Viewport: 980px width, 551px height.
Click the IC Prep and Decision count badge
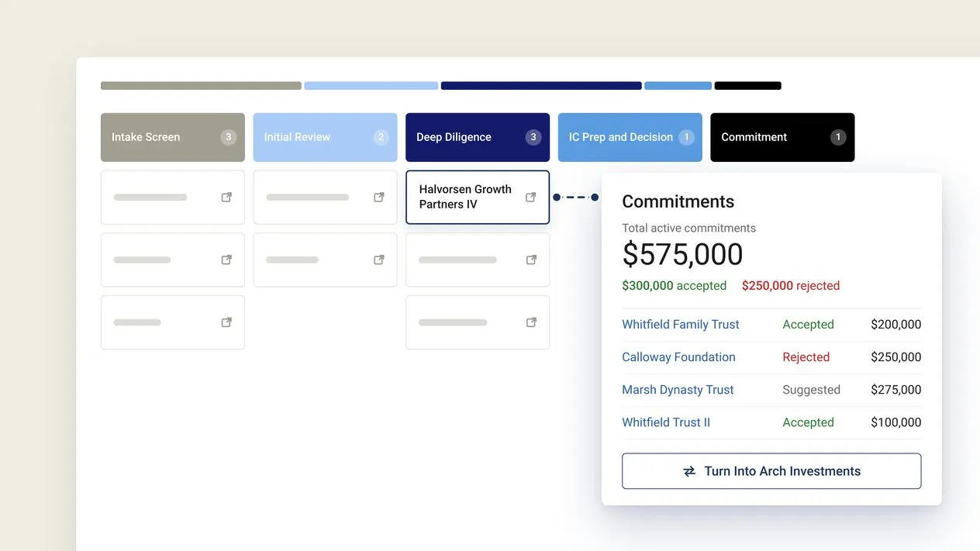(685, 137)
